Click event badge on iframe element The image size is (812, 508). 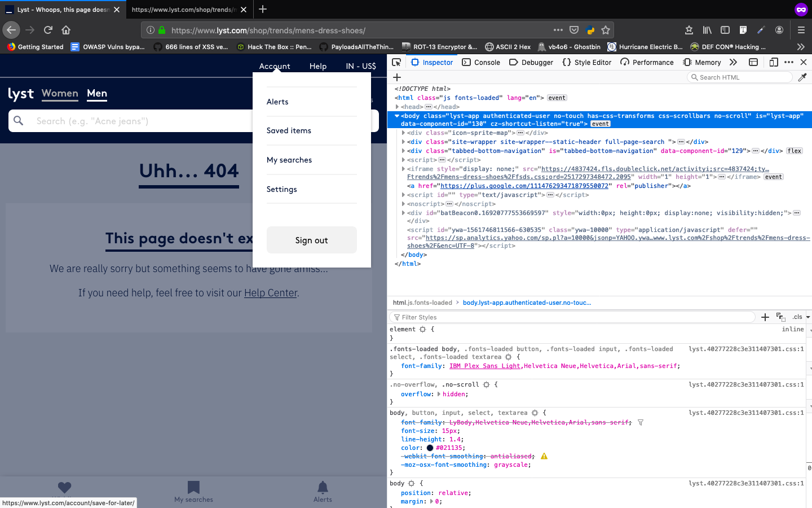(x=774, y=177)
